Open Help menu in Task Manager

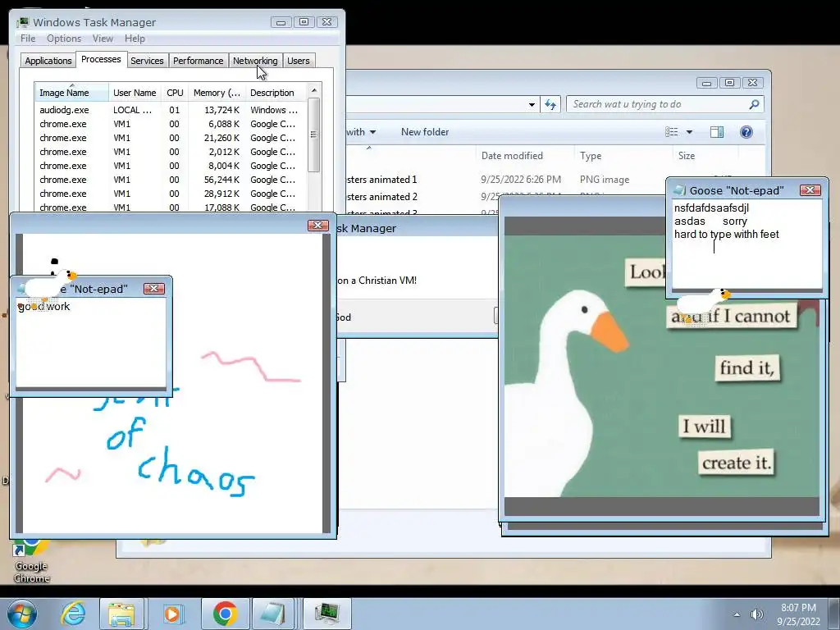(135, 39)
